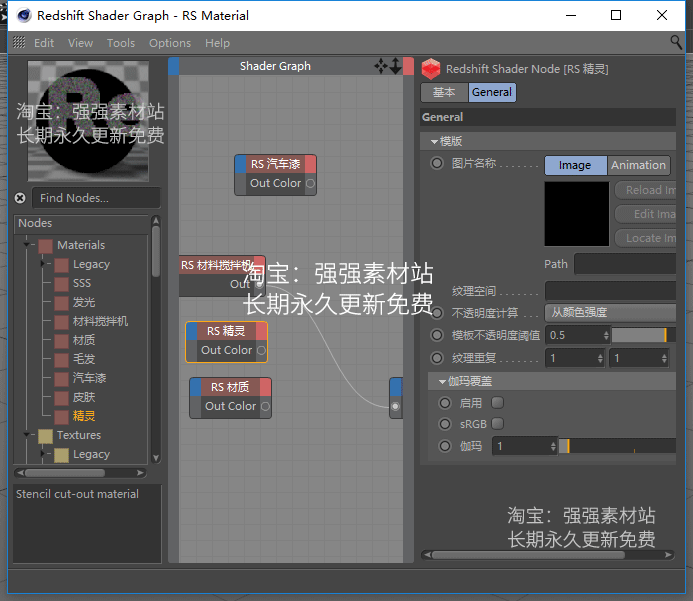Click the 皮肤 material node icon
Screen dimensions: 693x601
pyautogui.click(x=61, y=398)
